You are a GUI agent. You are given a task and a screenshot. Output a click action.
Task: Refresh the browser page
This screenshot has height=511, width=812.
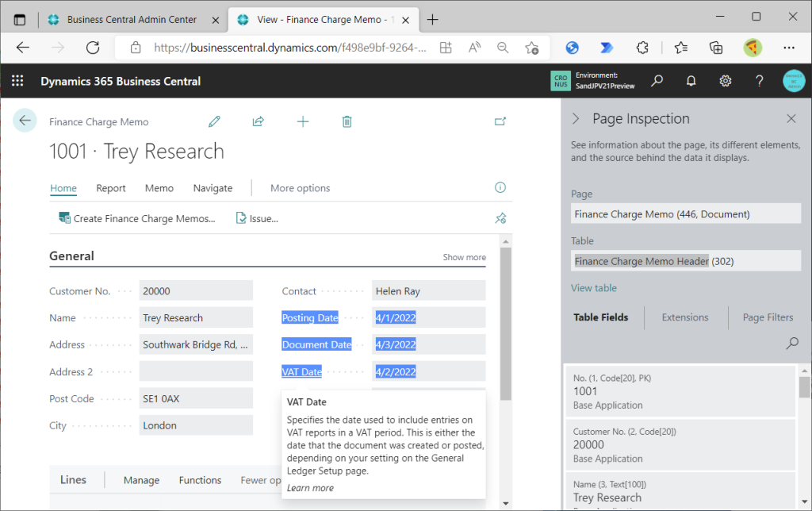(93, 48)
